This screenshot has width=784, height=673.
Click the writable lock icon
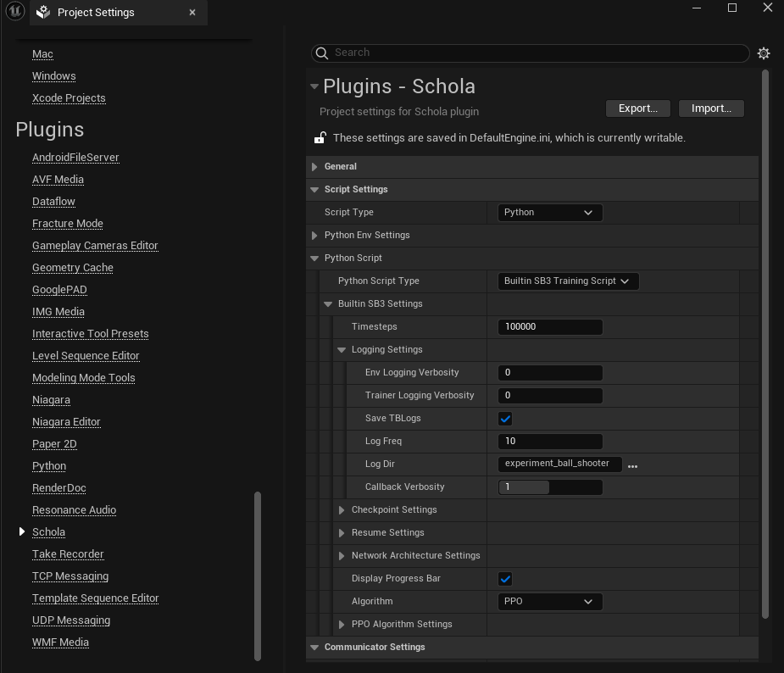320,137
